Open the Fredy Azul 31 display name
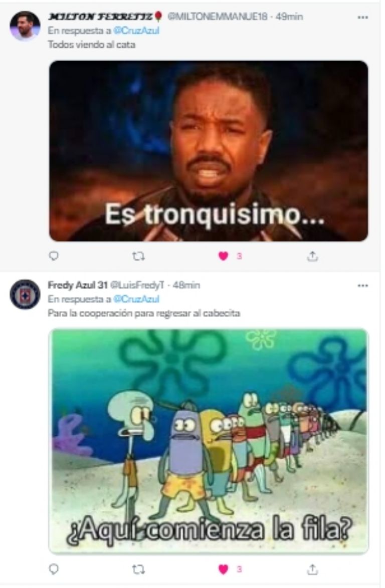 pyautogui.click(x=77, y=285)
